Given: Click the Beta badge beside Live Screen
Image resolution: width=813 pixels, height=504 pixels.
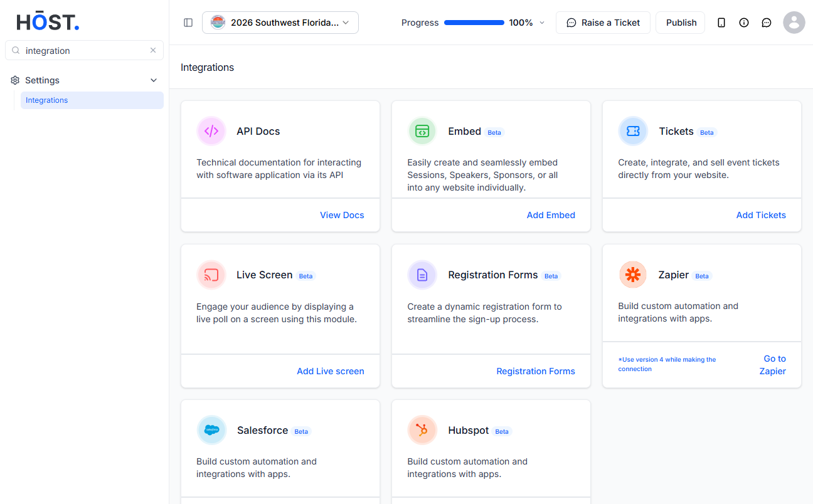Looking at the screenshot, I should pos(306,276).
